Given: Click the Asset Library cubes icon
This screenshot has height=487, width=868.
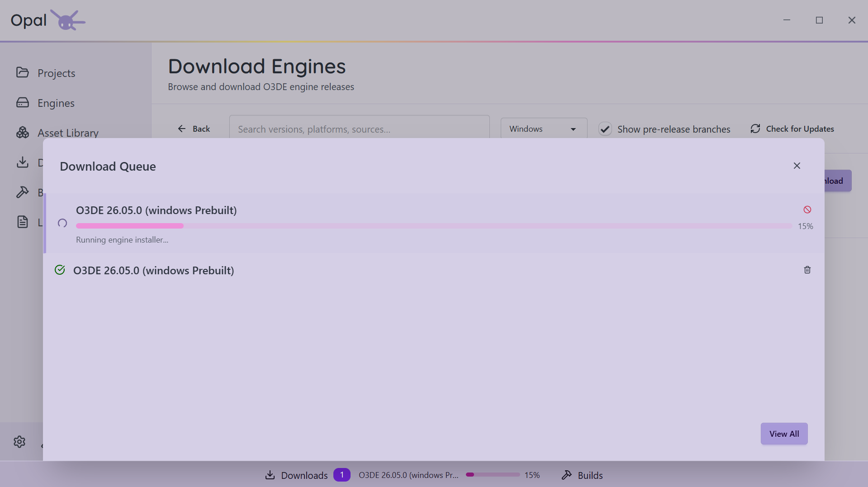Looking at the screenshot, I should [x=23, y=132].
